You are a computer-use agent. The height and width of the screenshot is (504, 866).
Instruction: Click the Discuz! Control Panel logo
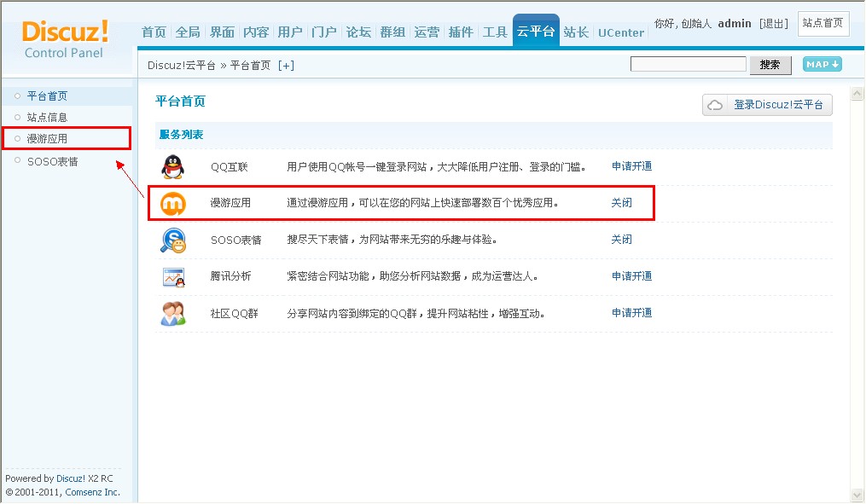coord(65,40)
